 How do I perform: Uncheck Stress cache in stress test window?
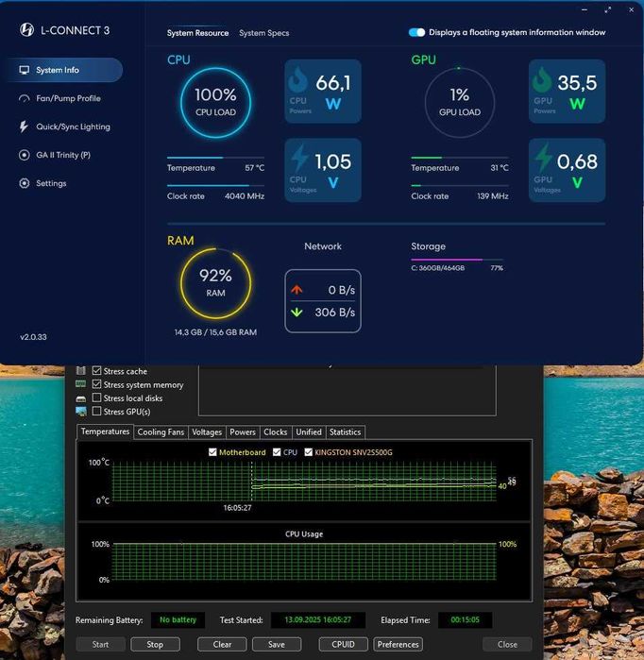coord(97,371)
